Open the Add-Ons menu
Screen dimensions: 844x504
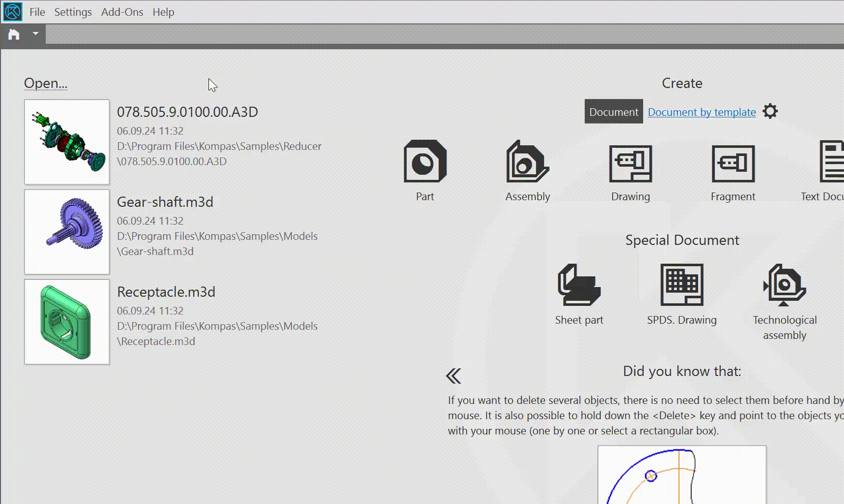(x=122, y=12)
